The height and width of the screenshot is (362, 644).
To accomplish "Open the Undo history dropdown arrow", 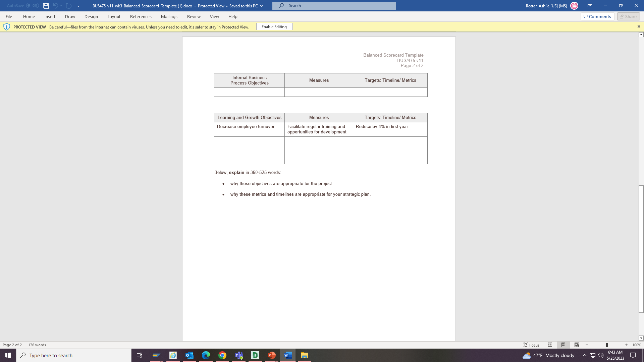I will point(61,5).
